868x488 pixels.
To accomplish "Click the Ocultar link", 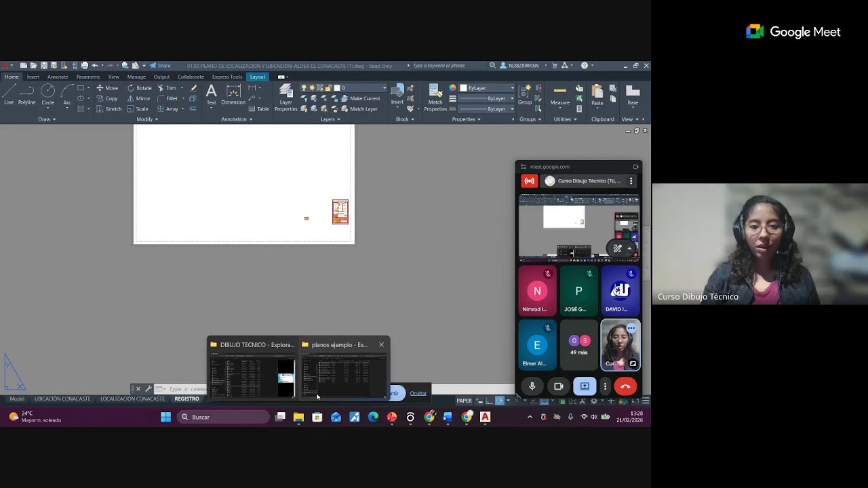I will [418, 393].
